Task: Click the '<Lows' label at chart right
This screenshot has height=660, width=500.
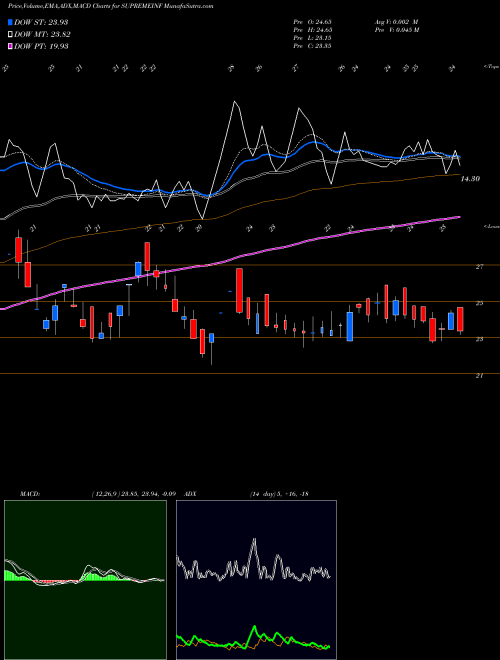Action: (x=491, y=226)
